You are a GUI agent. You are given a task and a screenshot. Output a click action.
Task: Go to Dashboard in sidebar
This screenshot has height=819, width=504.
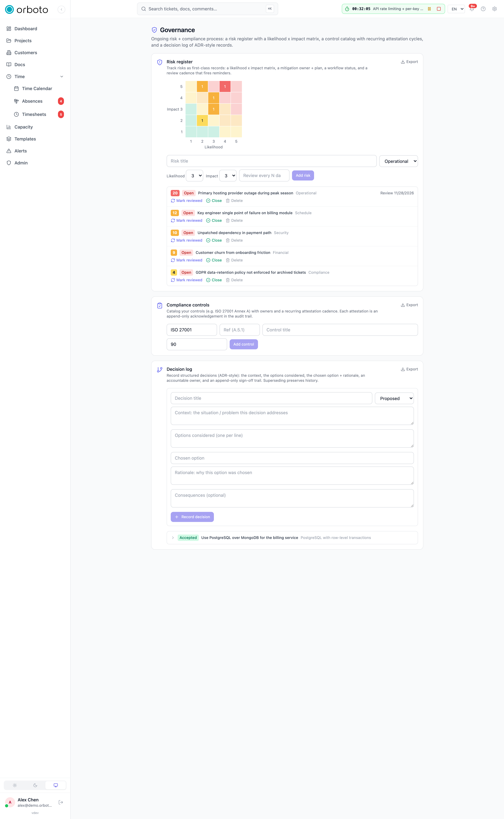35,29
